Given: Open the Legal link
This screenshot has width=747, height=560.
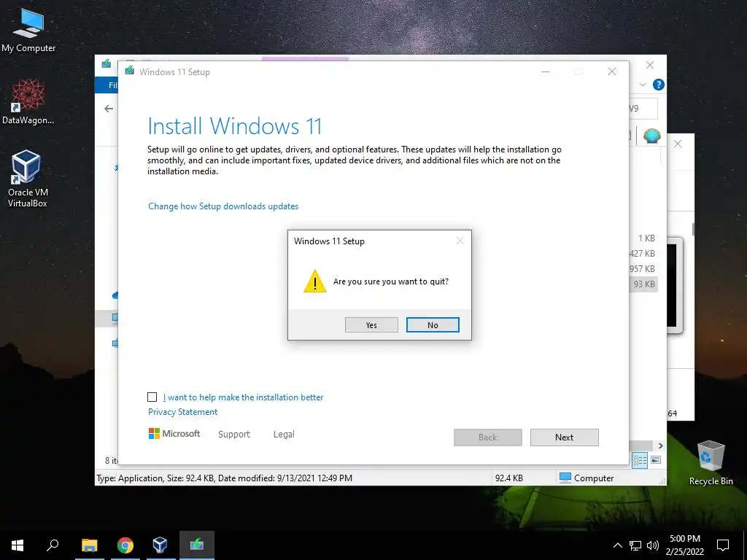Looking at the screenshot, I should click(284, 435).
